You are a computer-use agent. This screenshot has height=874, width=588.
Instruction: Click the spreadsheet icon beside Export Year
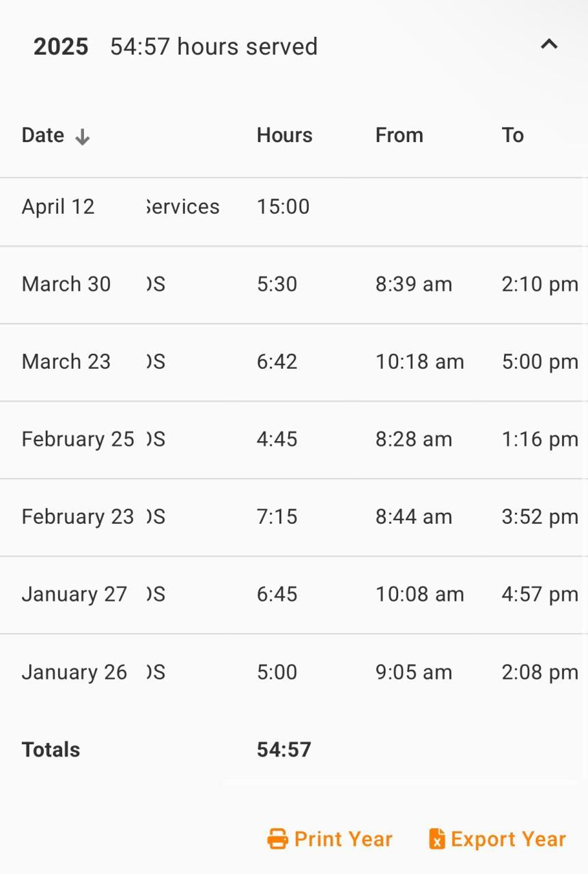click(x=437, y=838)
